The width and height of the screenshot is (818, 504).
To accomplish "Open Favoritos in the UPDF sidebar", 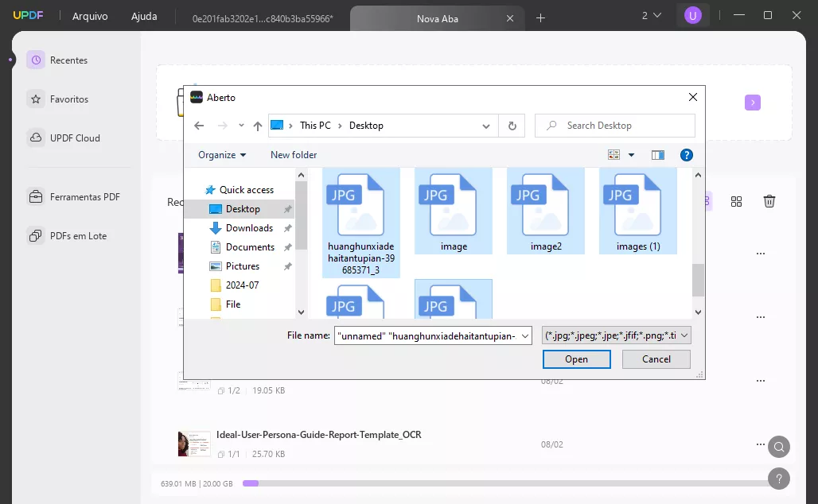I will click(x=57, y=99).
